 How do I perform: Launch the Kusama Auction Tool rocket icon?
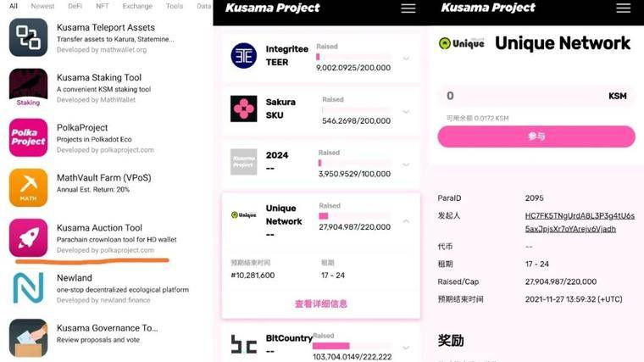point(28,238)
